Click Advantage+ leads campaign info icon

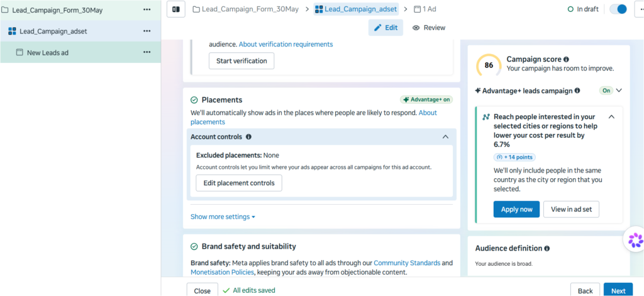(577, 91)
